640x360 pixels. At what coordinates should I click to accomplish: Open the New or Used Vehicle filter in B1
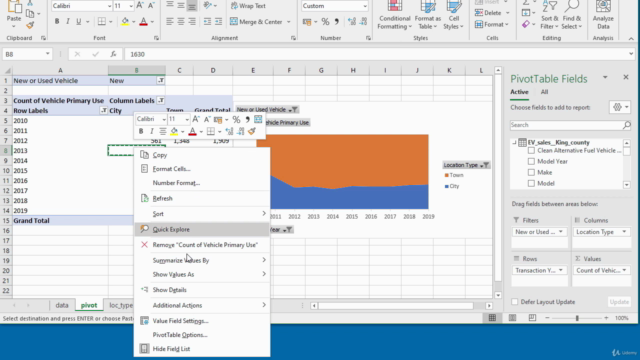click(161, 80)
